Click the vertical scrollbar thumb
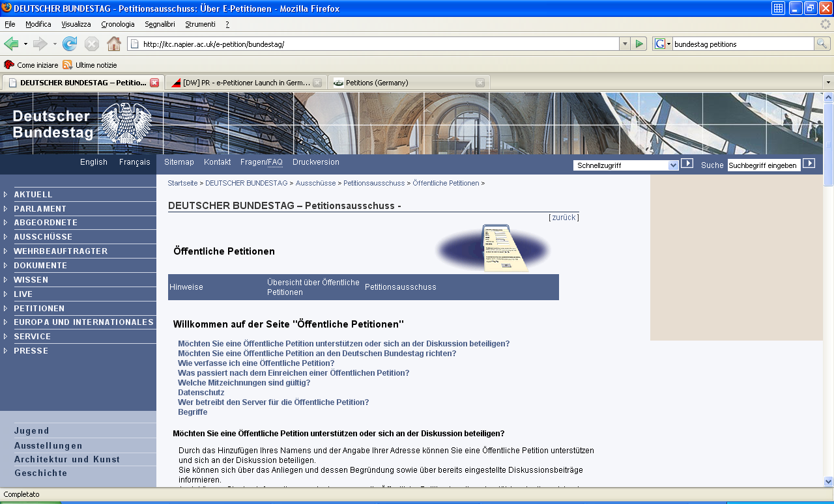Viewport: 834px width, 504px height. coord(829,145)
